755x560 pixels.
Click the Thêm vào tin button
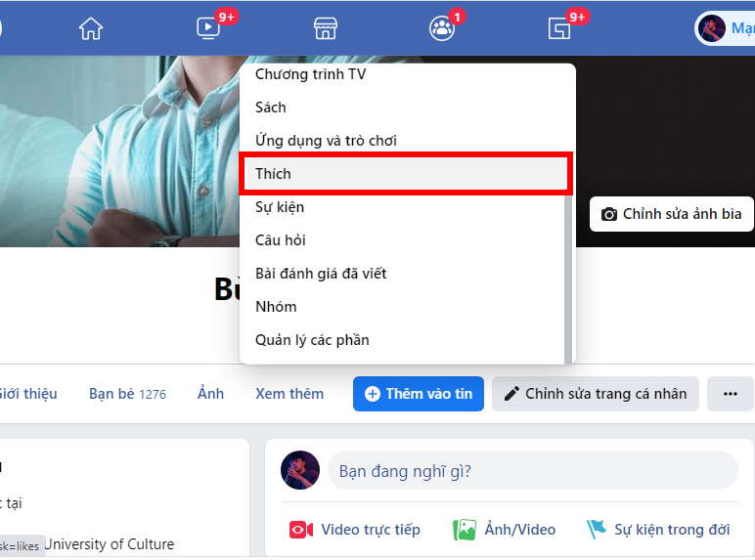418,394
